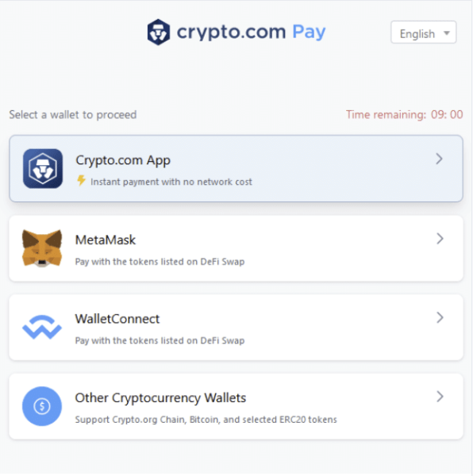Open the English language dropdown

point(424,33)
